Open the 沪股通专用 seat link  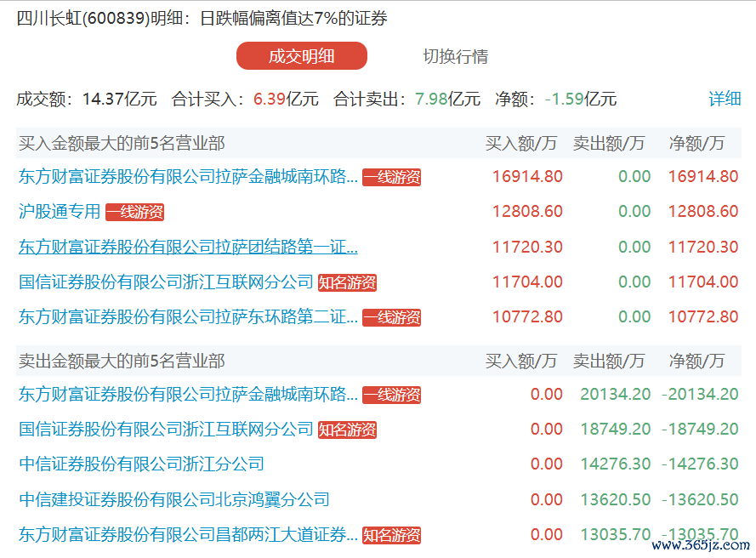tap(60, 212)
